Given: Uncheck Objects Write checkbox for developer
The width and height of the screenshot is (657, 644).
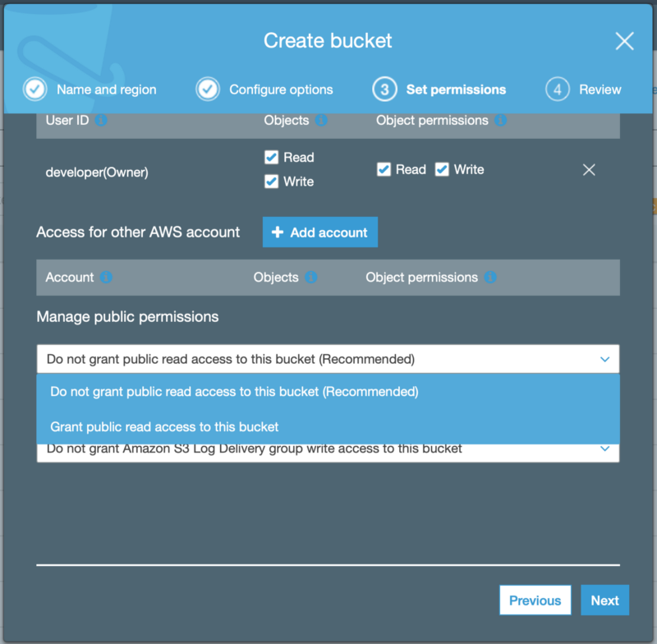Looking at the screenshot, I should pos(272,182).
